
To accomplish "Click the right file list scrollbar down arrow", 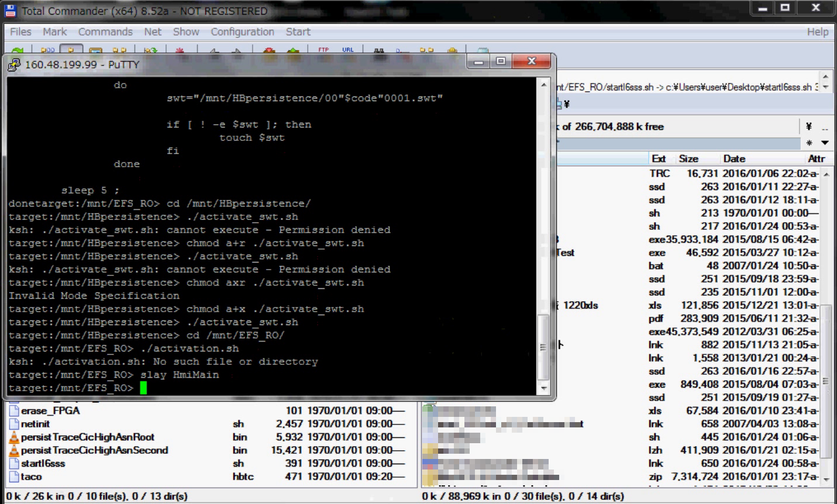I will [826, 479].
